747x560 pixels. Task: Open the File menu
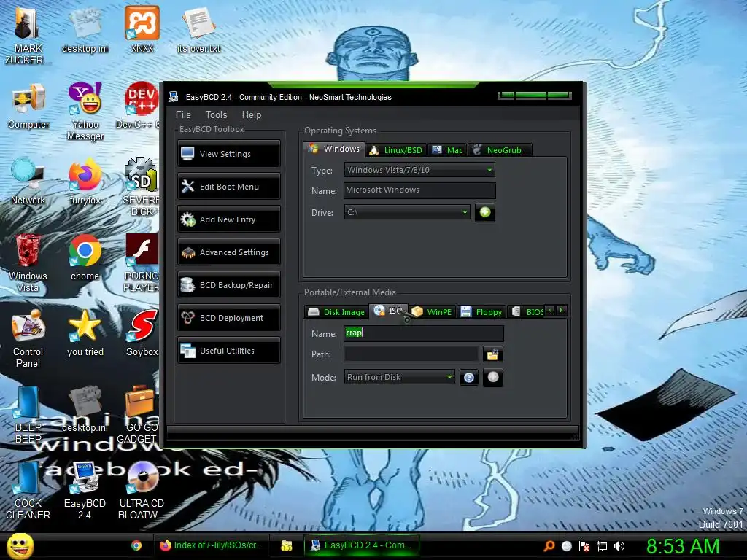pos(183,114)
